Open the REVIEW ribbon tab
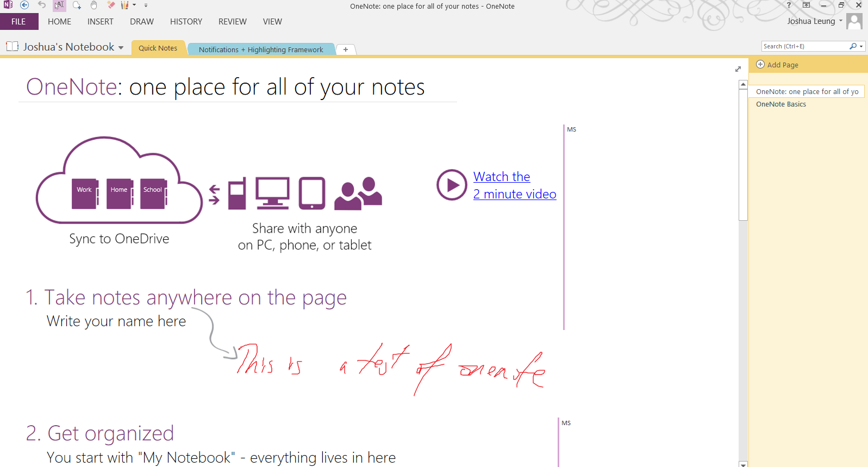Image resolution: width=868 pixels, height=467 pixels. (x=233, y=22)
